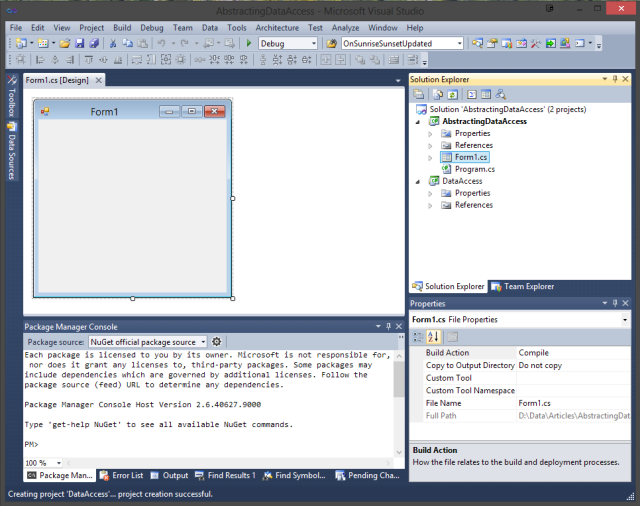Viewport: 640px width, 506px height.
Task: Open the Tools menu
Action: [237, 28]
